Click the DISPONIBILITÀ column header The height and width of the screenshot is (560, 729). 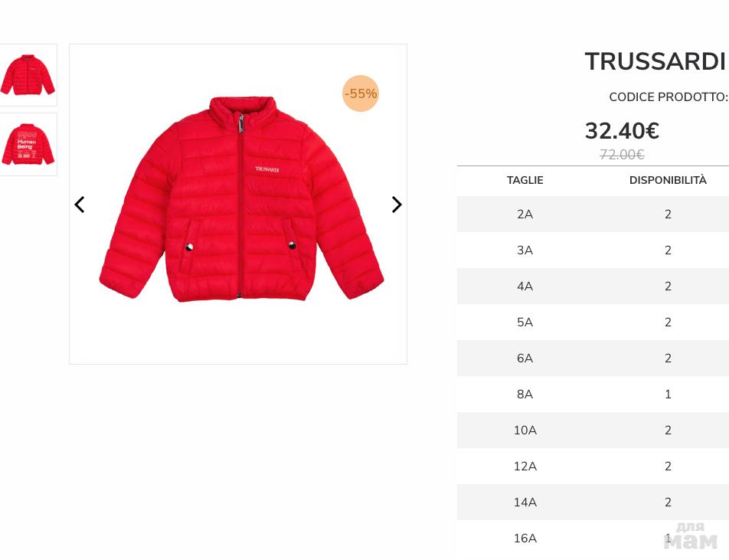668,181
